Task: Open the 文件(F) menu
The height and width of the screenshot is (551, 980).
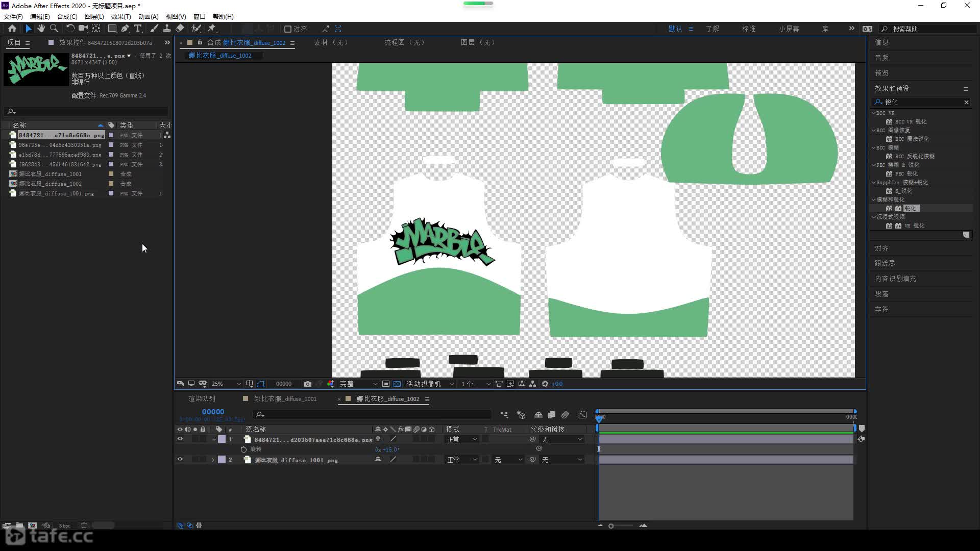Action: click(x=13, y=16)
